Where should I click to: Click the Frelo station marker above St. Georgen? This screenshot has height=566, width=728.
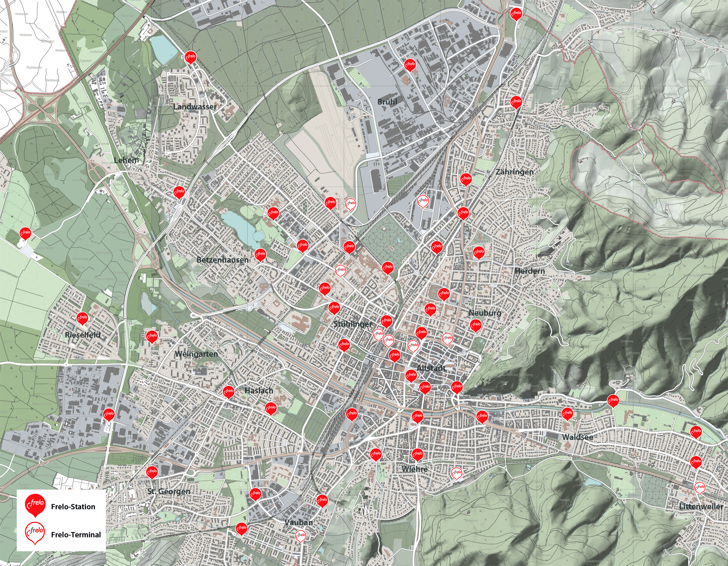pos(152,471)
